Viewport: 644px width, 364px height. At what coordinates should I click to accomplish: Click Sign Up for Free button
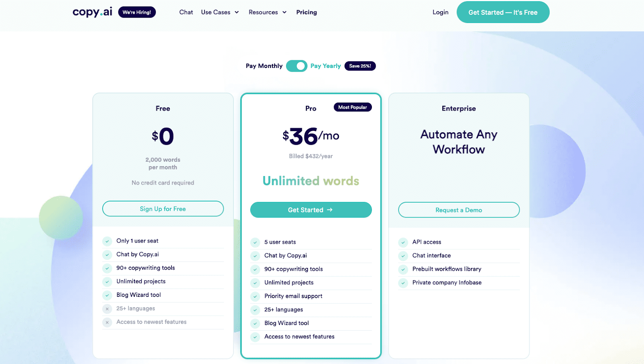163,209
